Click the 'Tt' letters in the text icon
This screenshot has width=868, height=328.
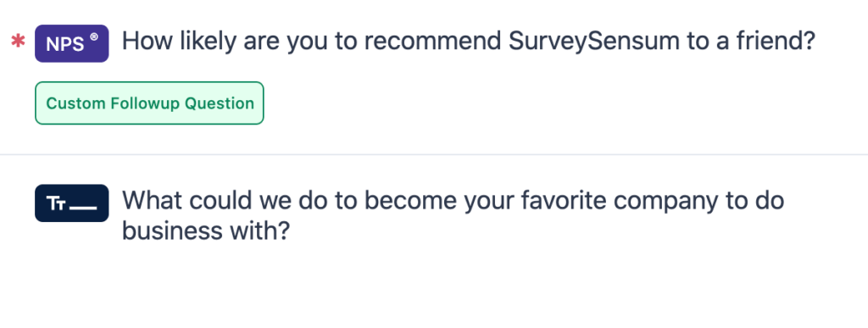(57, 203)
